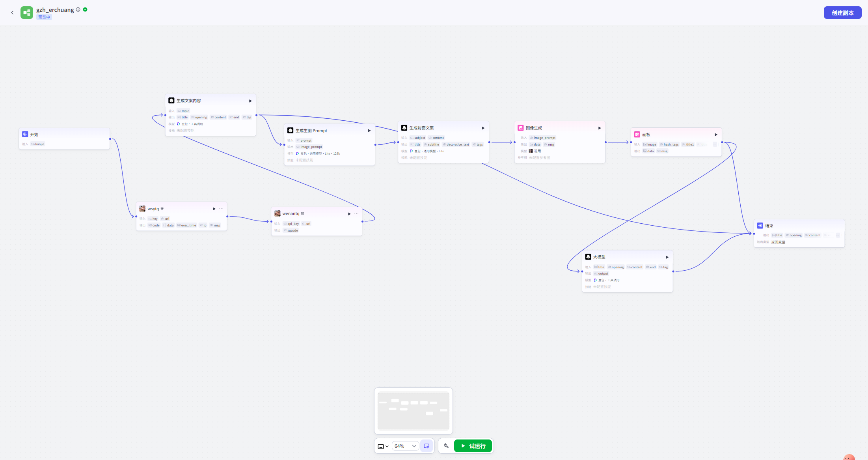
Task: Open the more options on wenantq node
Action: (x=356, y=214)
